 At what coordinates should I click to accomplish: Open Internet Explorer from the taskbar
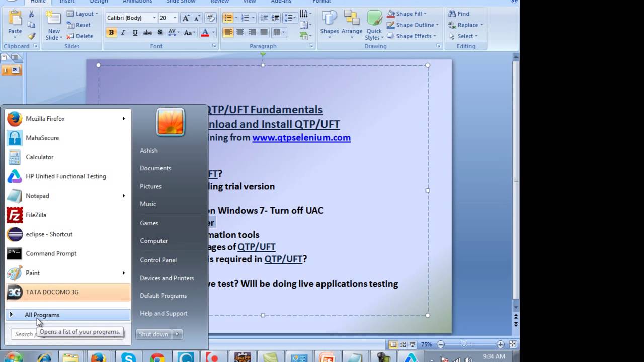pyautogui.click(x=44, y=357)
